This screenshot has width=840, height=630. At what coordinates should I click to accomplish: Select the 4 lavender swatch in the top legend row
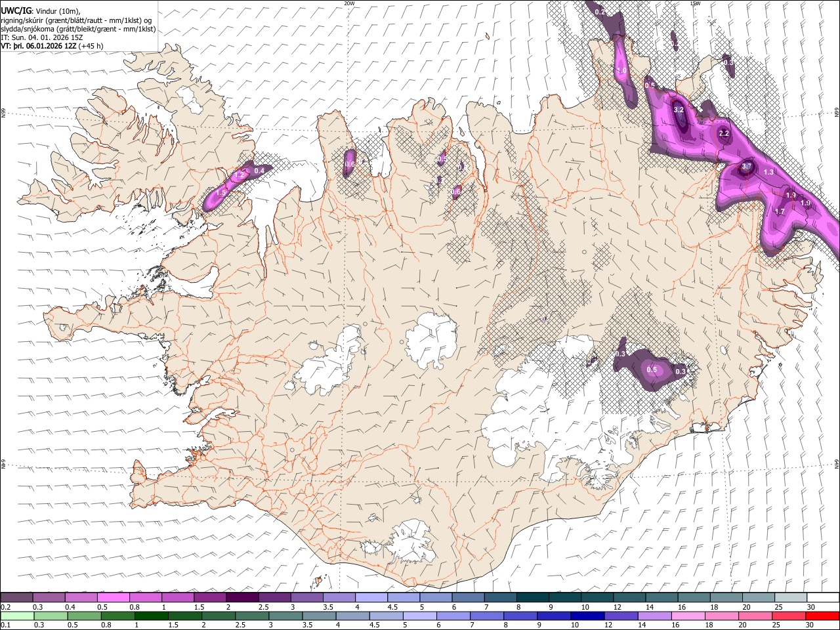coord(371,597)
